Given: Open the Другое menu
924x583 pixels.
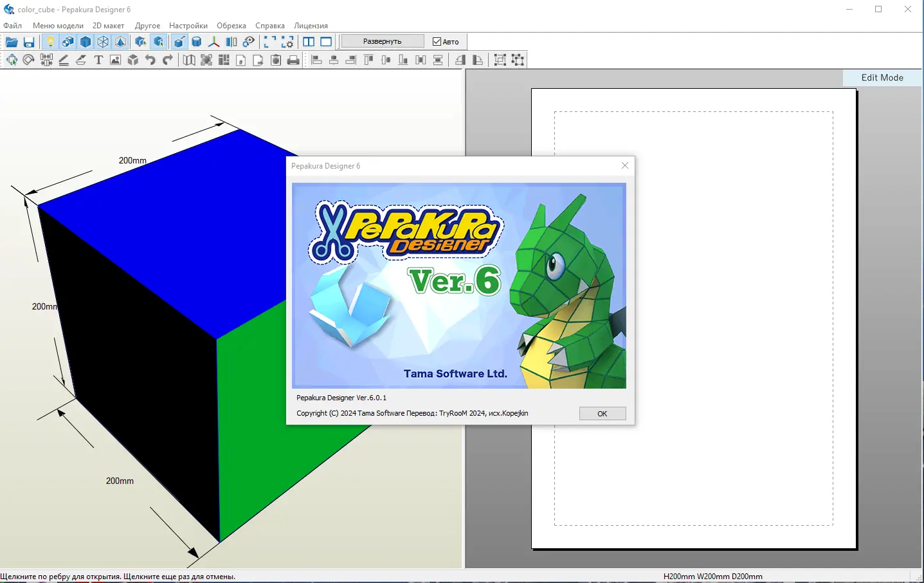Looking at the screenshot, I should coord(147,26).
